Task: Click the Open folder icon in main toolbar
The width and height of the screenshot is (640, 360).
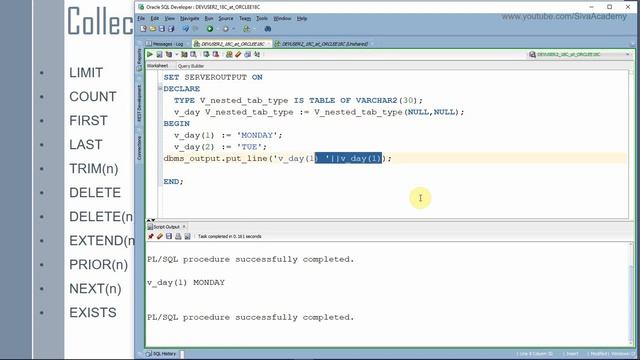Action: pyautogui.click(x=153, y=29)
